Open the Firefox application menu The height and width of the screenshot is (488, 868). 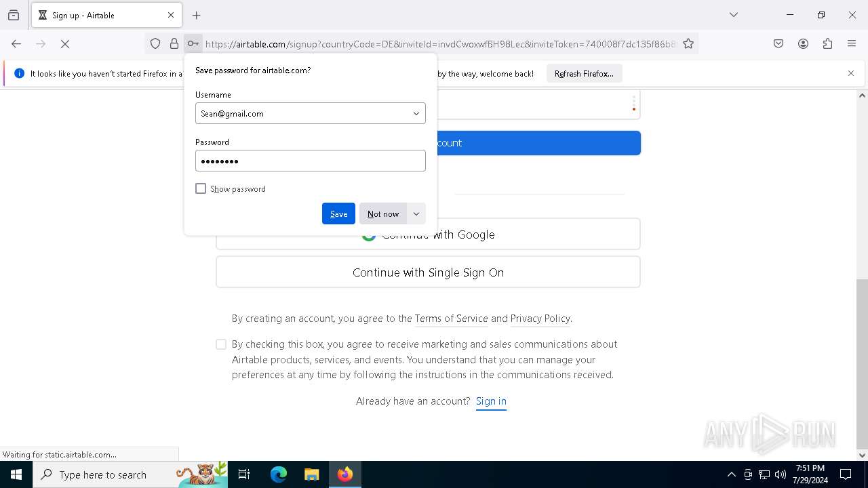tap(852, 44)
